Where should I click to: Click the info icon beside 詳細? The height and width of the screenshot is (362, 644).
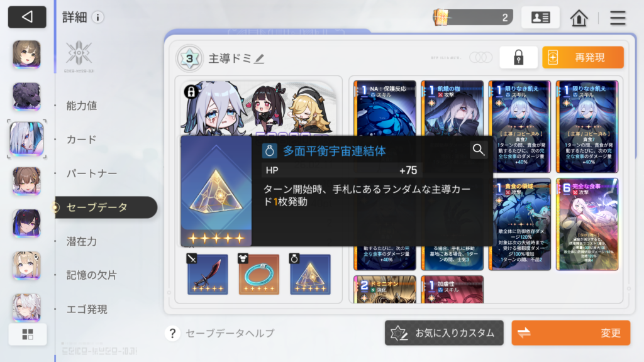click(x=97, y=17)
